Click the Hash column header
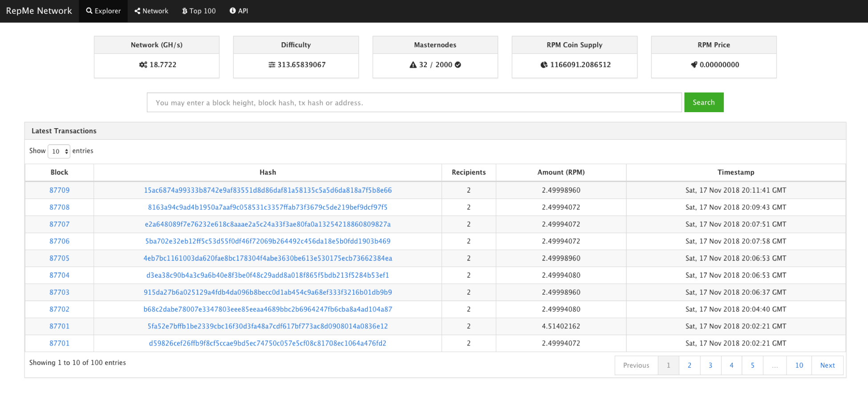 pyautogui.click(x=268, y=173)
